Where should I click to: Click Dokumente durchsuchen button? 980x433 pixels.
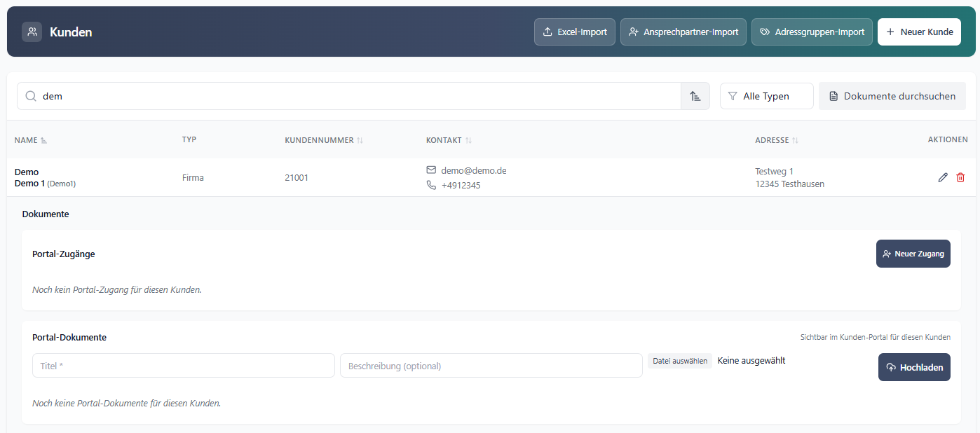[892, 96]
